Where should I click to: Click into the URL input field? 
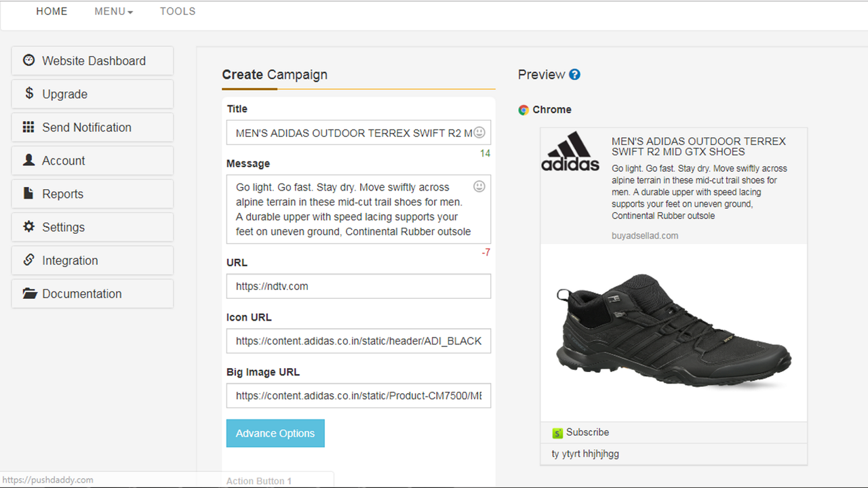coord(358,286)
